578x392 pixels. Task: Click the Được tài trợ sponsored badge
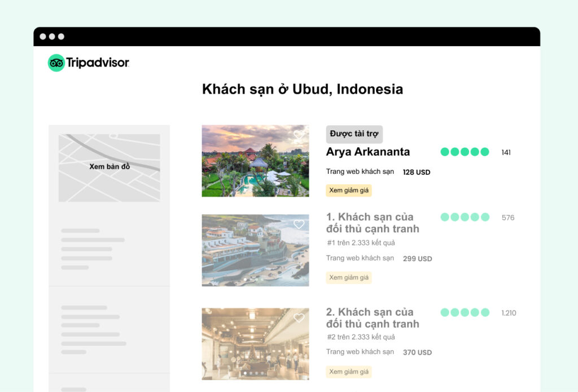tap(354, 134)
